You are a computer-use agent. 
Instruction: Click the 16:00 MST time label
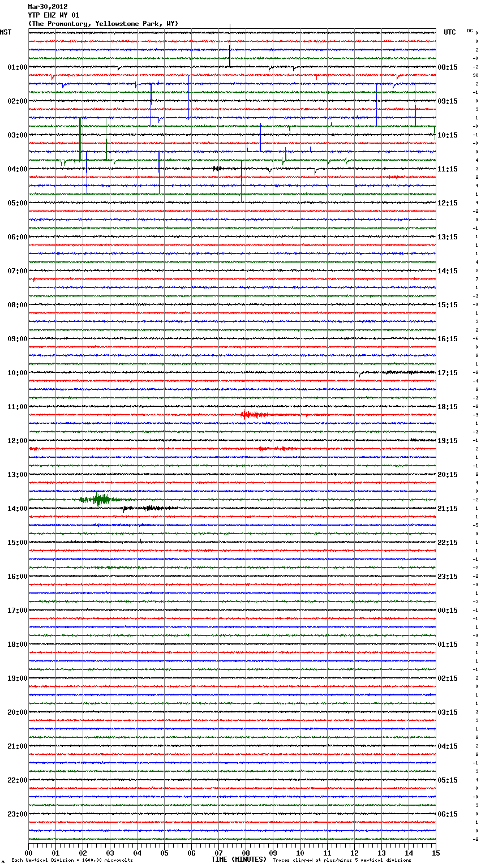(18, 576)
